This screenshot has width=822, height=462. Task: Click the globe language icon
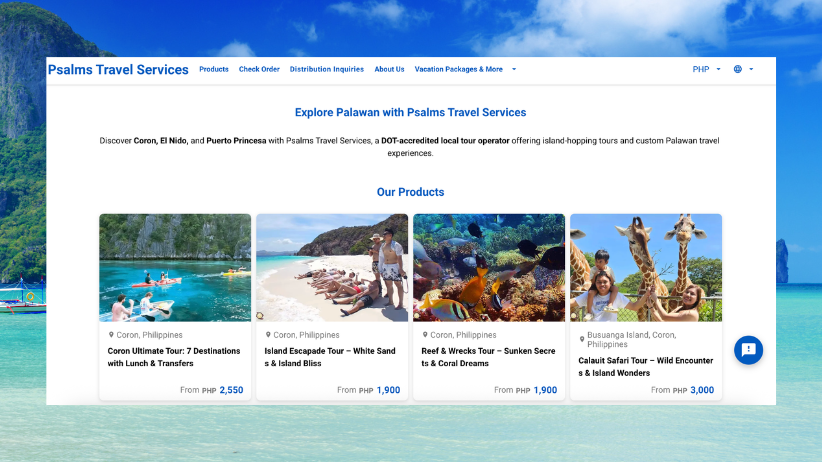[x=738, y=69]
